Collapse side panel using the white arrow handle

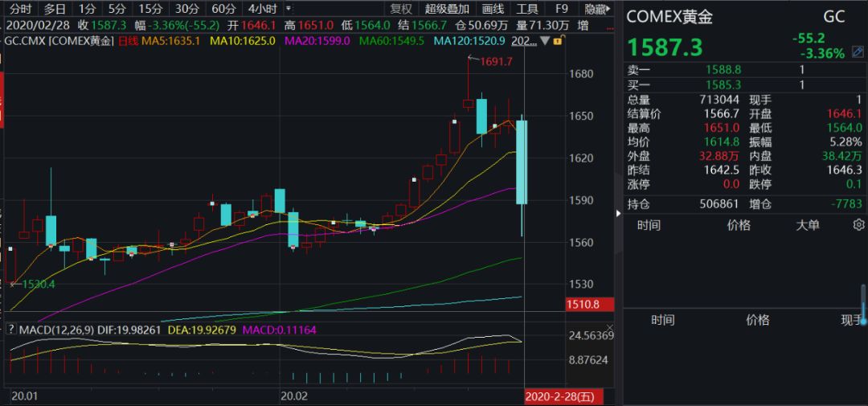(x=618, y=213)
